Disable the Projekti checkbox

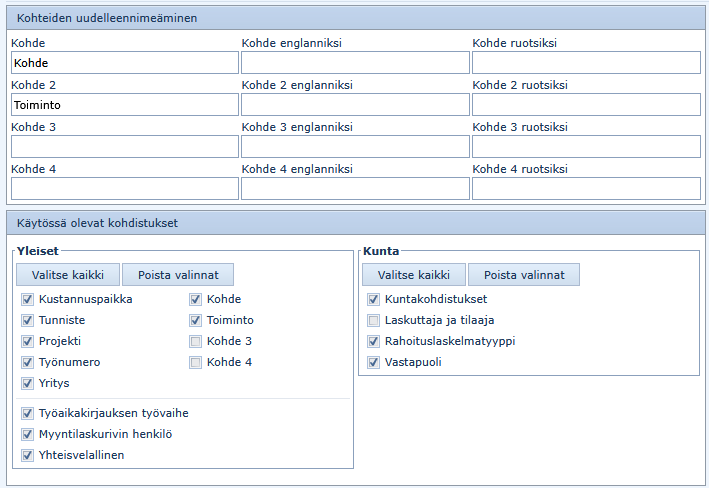(28, 341)
